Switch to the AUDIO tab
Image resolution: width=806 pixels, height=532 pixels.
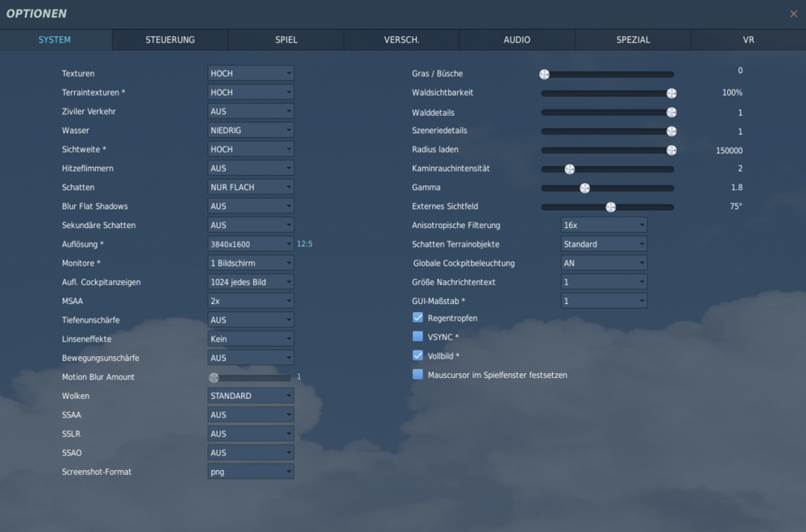tap(517, 39)
